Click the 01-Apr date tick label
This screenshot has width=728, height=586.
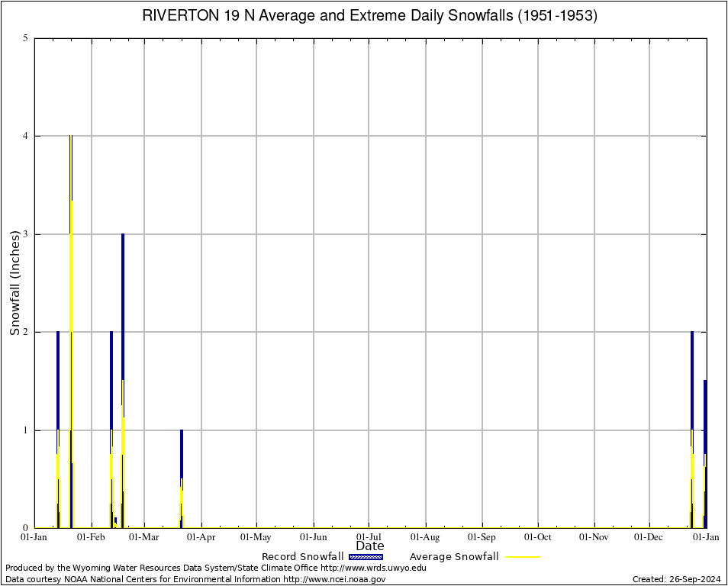(201, 537)
